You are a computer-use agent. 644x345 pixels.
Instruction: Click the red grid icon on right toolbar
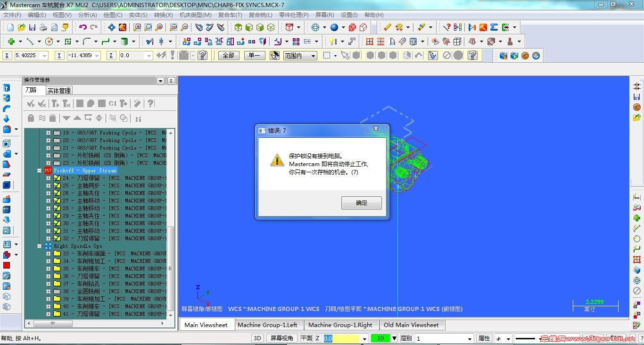(x=637, y=260)
